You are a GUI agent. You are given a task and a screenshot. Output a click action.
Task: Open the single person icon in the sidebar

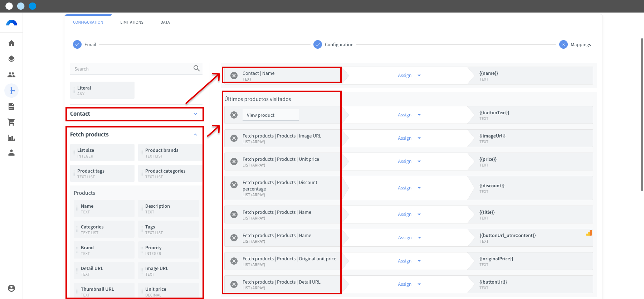[x=11, y=153]
